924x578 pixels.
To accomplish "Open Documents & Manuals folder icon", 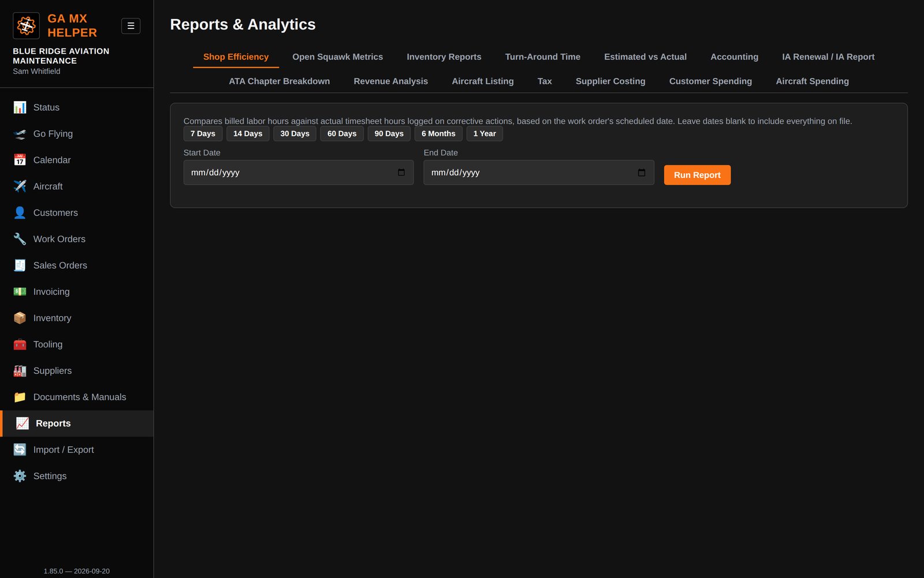I will click(20, 397).
